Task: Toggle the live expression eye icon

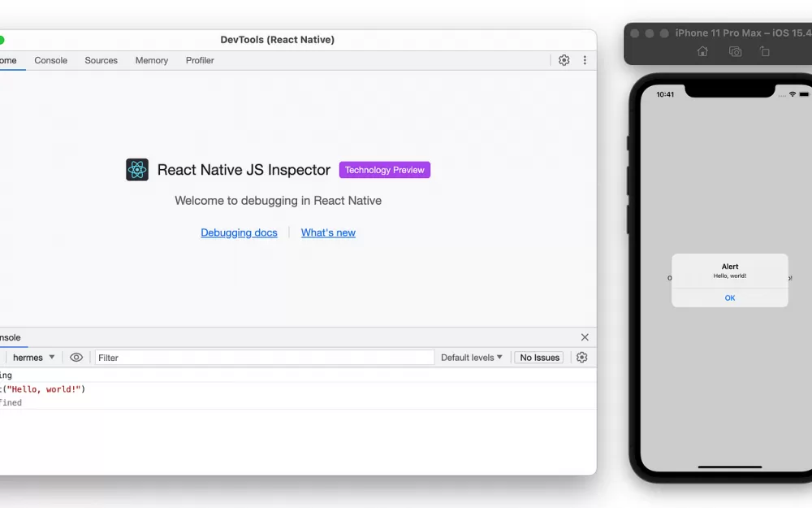Action: tap(76, 357)
